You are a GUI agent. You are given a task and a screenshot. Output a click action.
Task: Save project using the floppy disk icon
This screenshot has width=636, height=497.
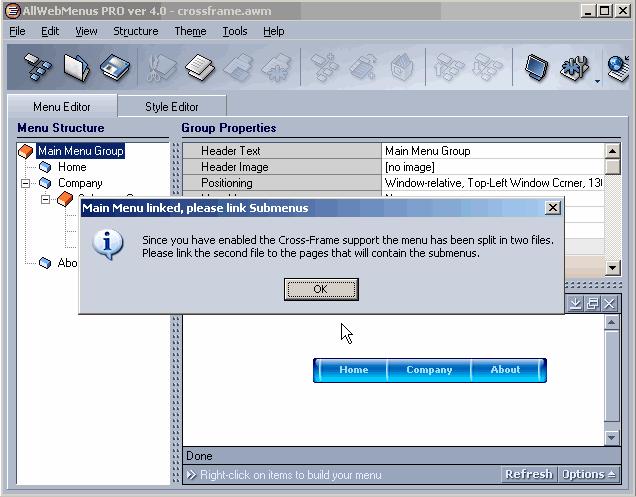click(114, 67)
